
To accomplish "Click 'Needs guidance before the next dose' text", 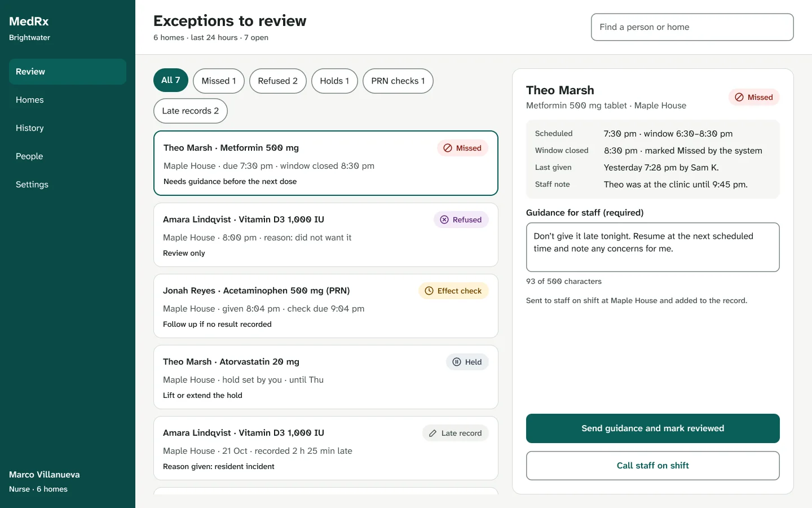I will coord(230,182).
